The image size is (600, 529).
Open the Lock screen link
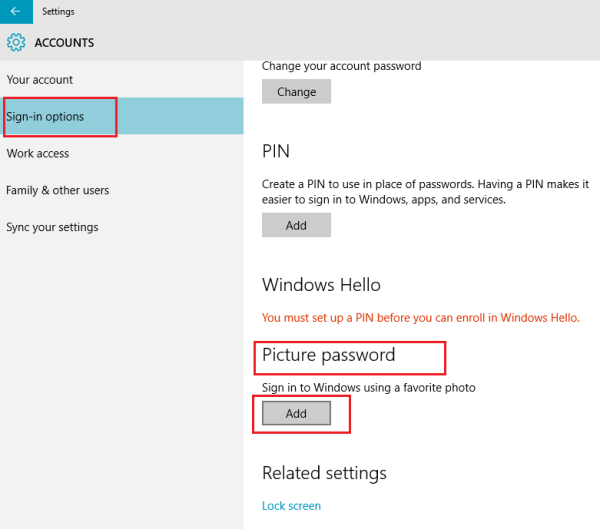pyautogui.click(x=291, y=506)
